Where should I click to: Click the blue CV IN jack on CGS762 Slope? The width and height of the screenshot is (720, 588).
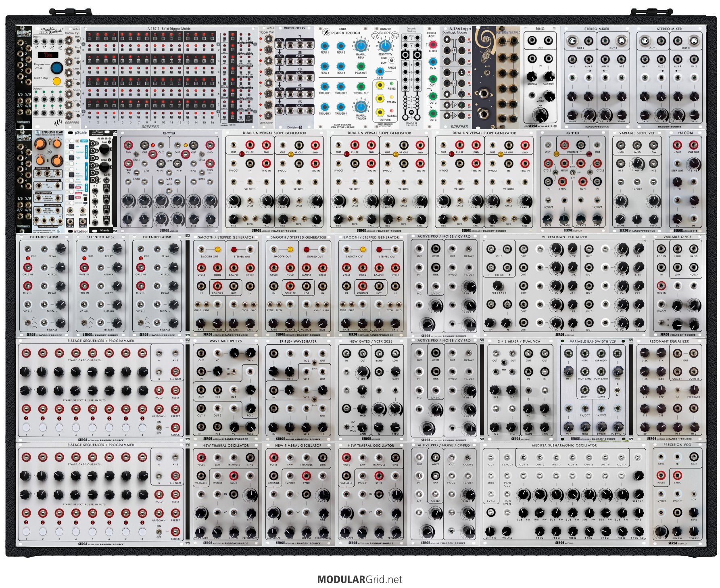click(x=380, y=72)
